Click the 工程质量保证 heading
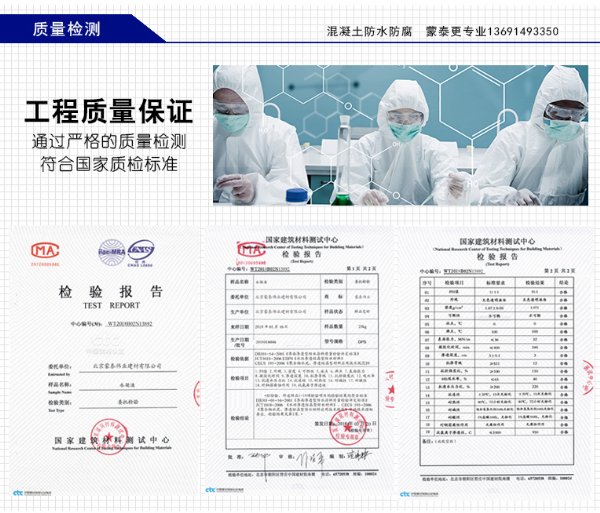 coord(107,112)
